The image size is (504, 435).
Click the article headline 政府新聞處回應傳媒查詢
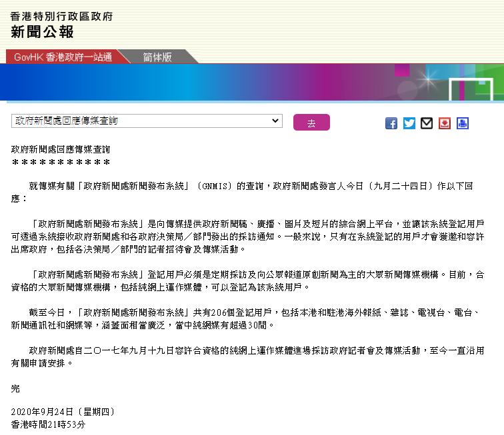point(61,150)
